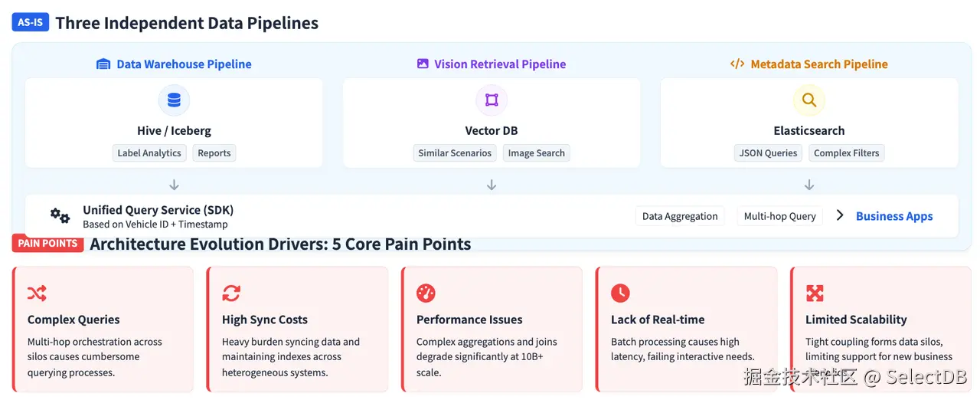Click the High Sync Costs refresh icon

231,293
